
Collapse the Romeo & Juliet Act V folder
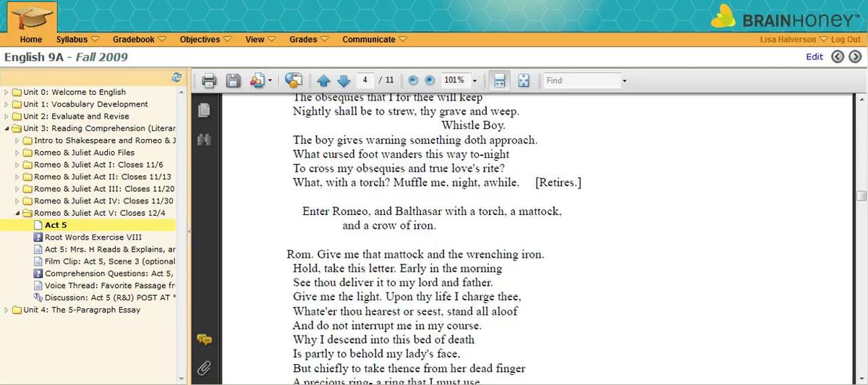coord(18,213)
